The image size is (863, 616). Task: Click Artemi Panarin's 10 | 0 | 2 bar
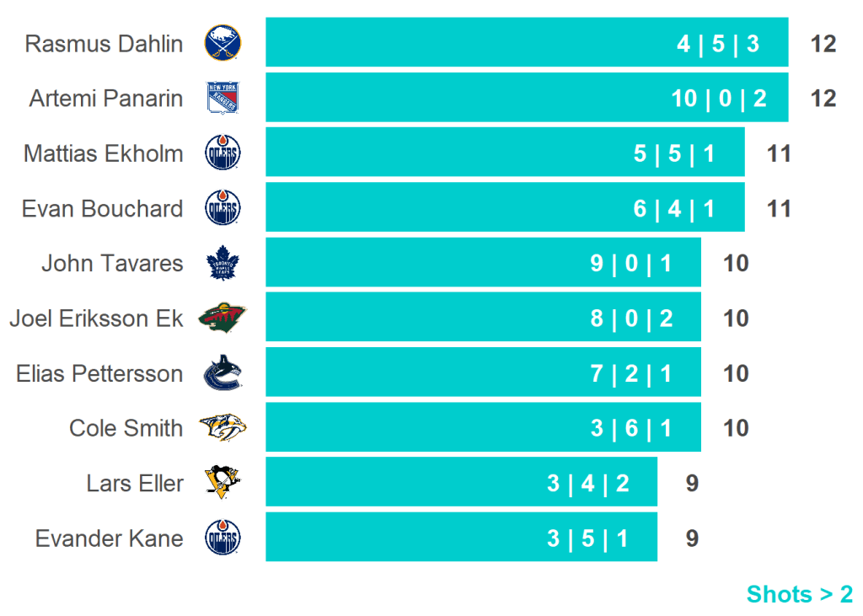[527, 98]
